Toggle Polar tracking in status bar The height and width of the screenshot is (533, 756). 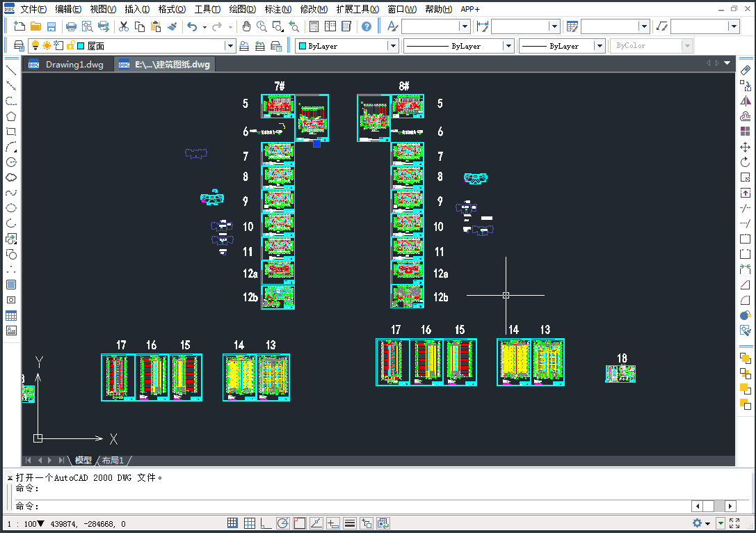point(283,523)
